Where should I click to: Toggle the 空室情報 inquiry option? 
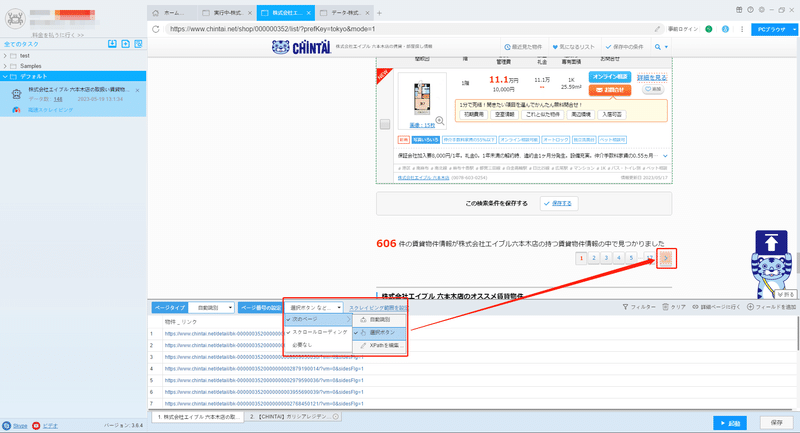(505, 115)
